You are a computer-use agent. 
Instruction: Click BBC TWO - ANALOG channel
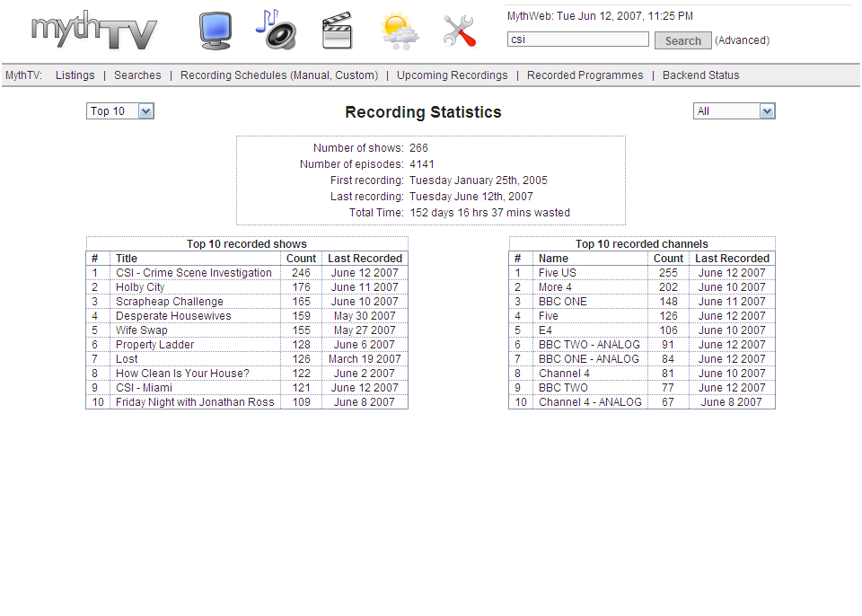tap(589, 344)
